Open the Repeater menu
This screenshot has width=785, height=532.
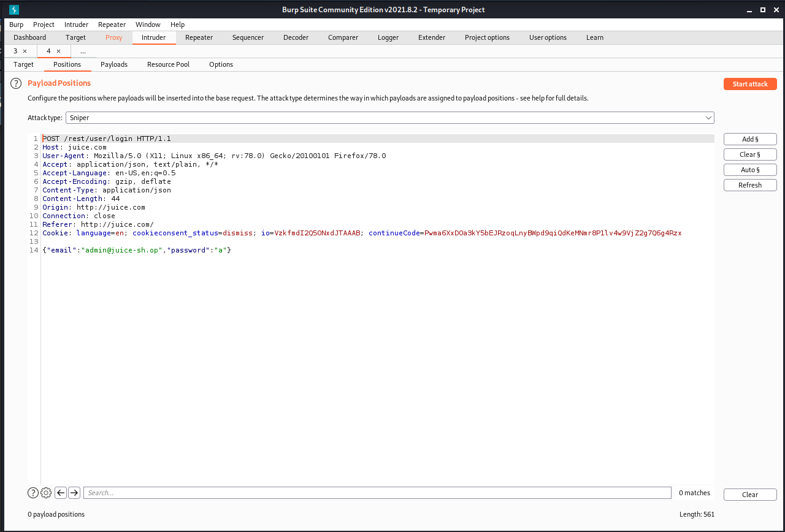click(x=112, y=25)
